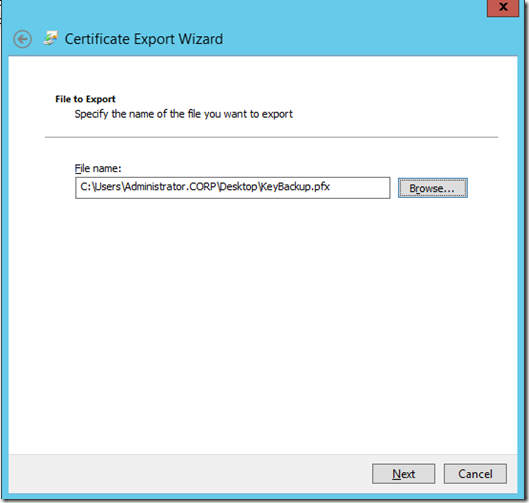Click the horizontal separator under the description
529x503 pixels.
point(272,137)
